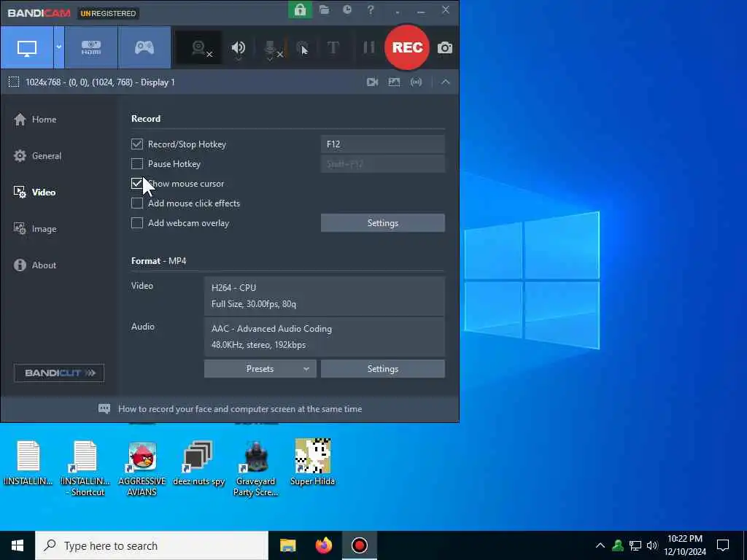Open the Windows Start menu

pyautogui.click(x=18, y=545)
